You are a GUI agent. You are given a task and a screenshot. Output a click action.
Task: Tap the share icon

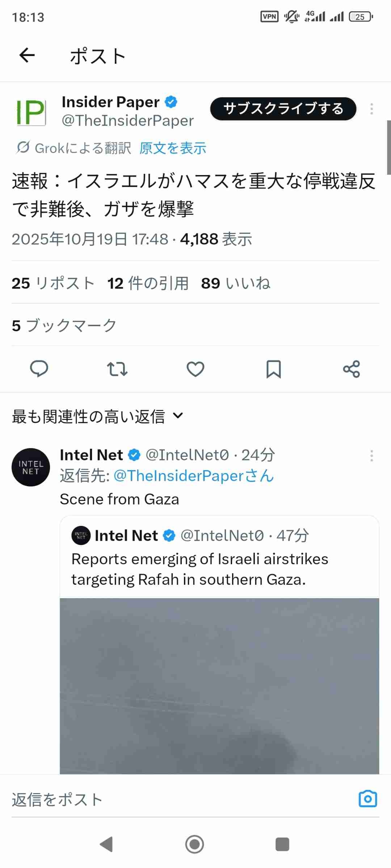tap(352, 369)
